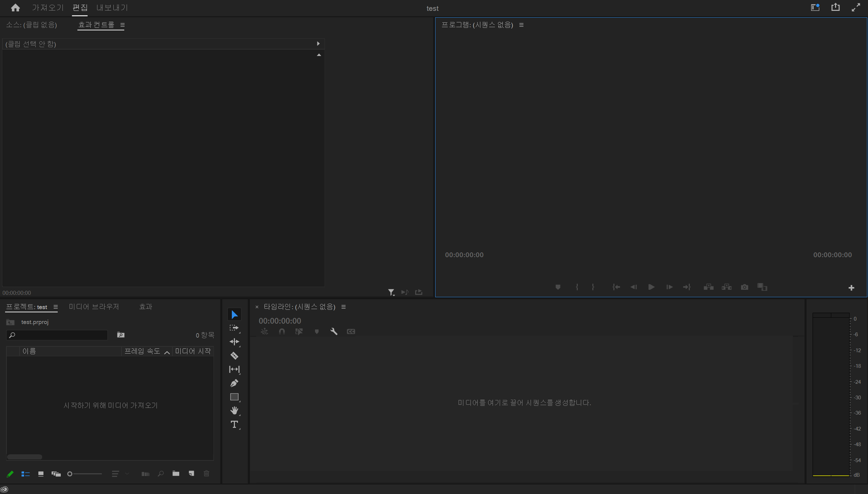The image size is (868, 494).
Task: Open the Program monitor panel menu
Action: [521, 25]
